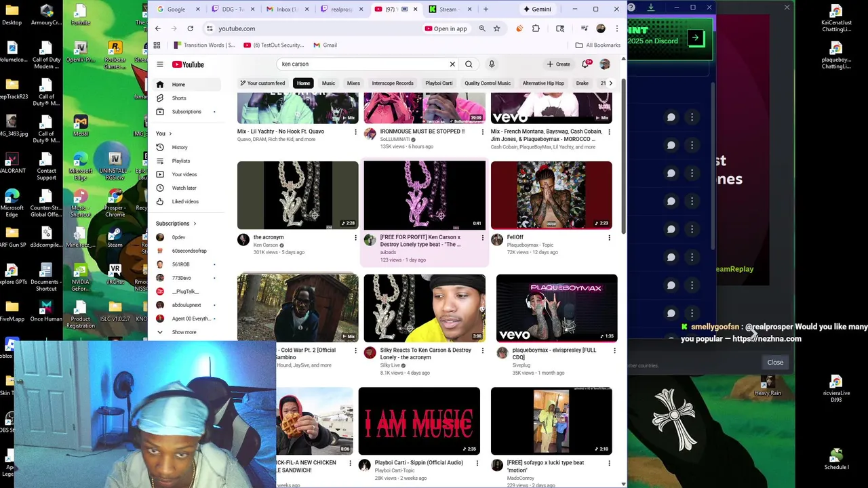The image size is (868, 488).
Task: Open the FellOff video thumbnail
Action: click(551, 195)
